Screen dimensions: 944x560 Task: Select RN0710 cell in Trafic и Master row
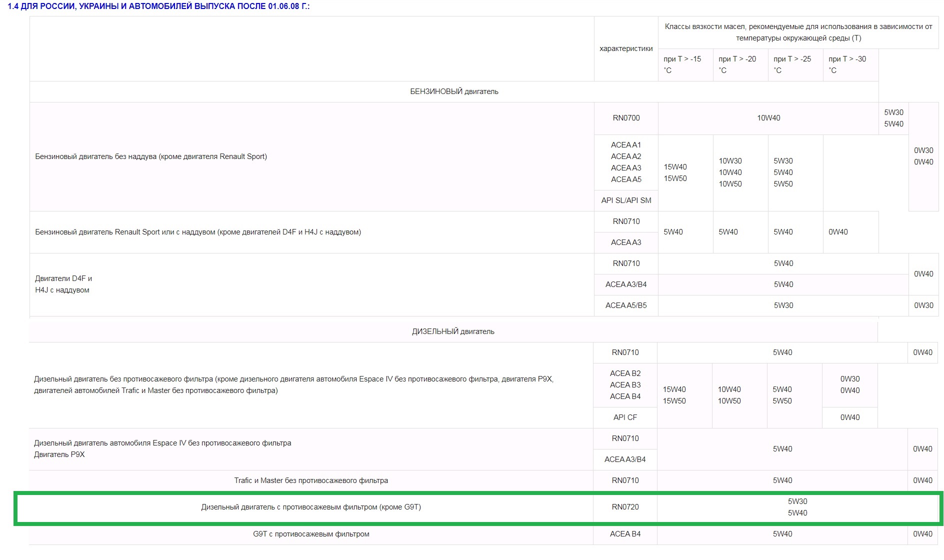pyautogui.click(x=625, y=480)
